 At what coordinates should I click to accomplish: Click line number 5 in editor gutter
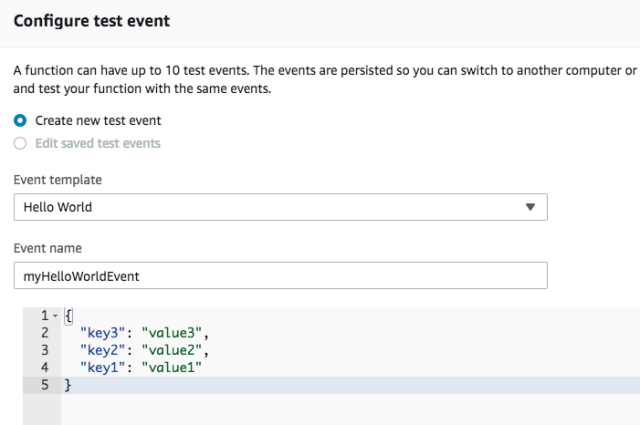pyautogui.click(x=44, y=385)
